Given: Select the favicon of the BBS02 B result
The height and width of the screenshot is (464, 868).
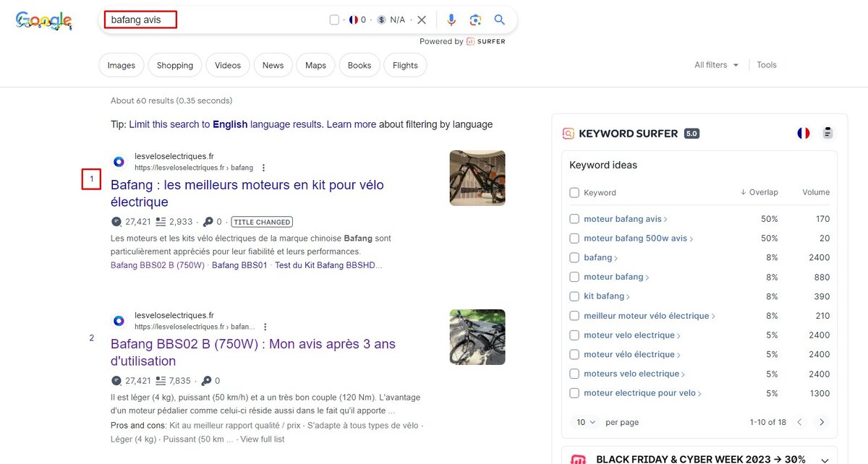Looking at the screenshot, I should (119, 321).
